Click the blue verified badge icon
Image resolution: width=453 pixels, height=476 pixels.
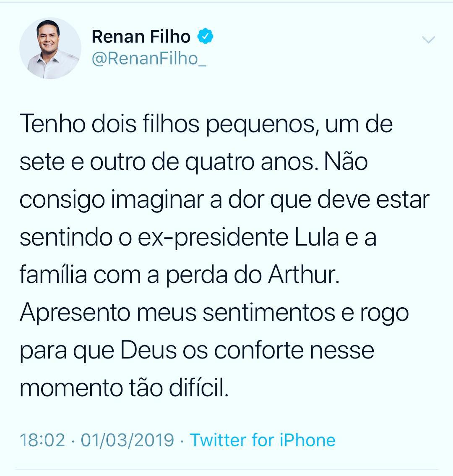[x=206, y=36]
